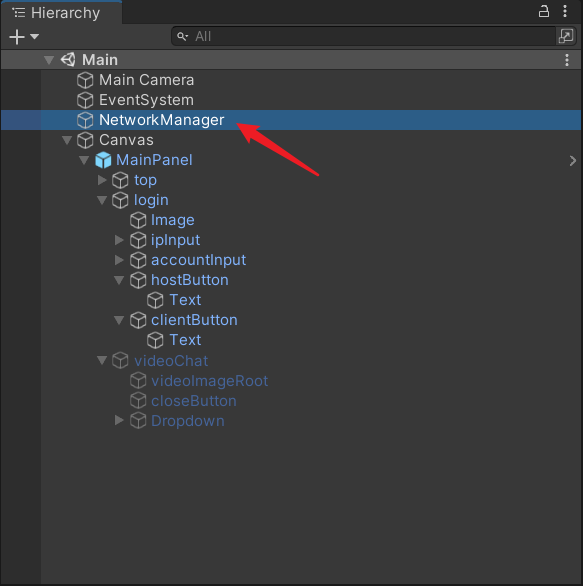Select the EventSystem object

[x=146, y=100]
